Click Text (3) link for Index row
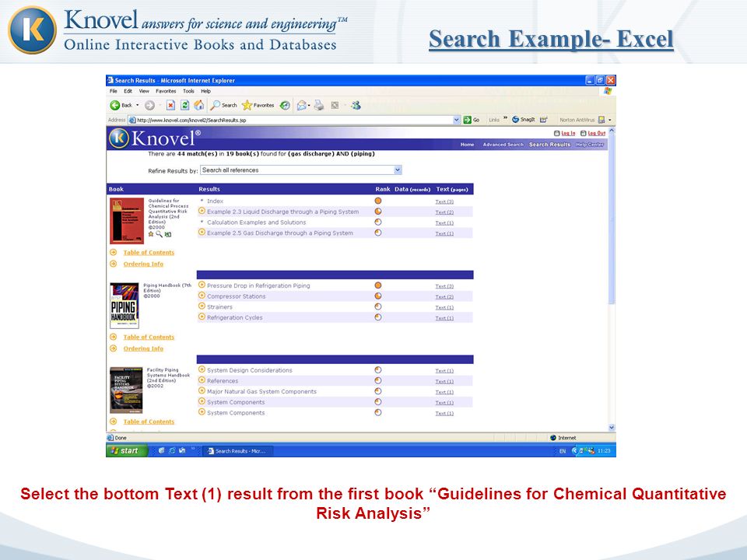Image resolution: width=747 pixels, height=560 pixels. (444, 201)
